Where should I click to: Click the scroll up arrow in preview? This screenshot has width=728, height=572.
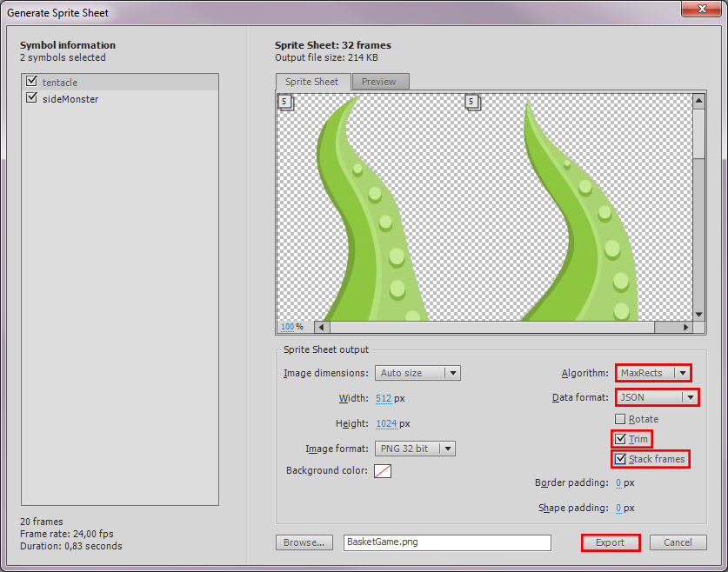pos(698,101)
